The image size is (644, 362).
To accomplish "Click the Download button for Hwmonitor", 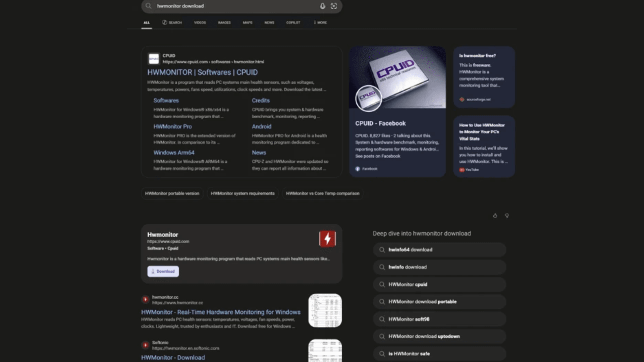I will [x=163, y=271].
